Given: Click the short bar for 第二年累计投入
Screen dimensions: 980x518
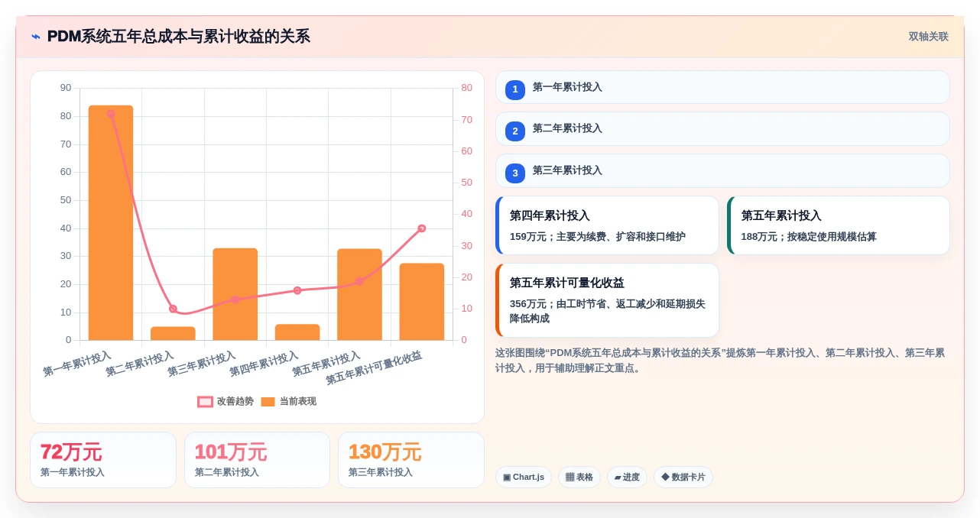Looking at the screenshot, I should [173, 333].
